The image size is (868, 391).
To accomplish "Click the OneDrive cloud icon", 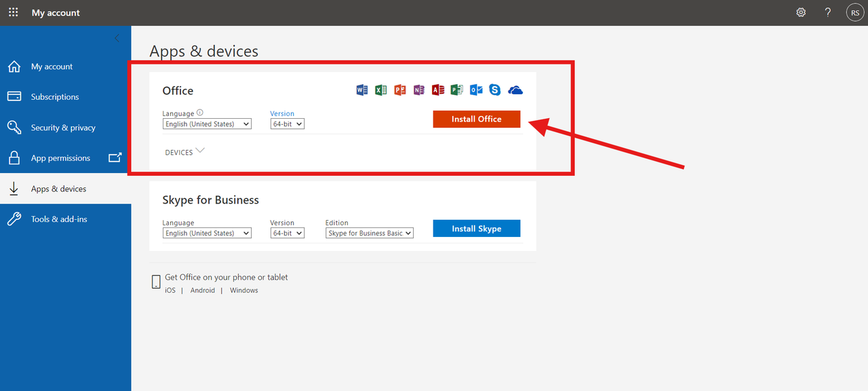I will [515, 90].
